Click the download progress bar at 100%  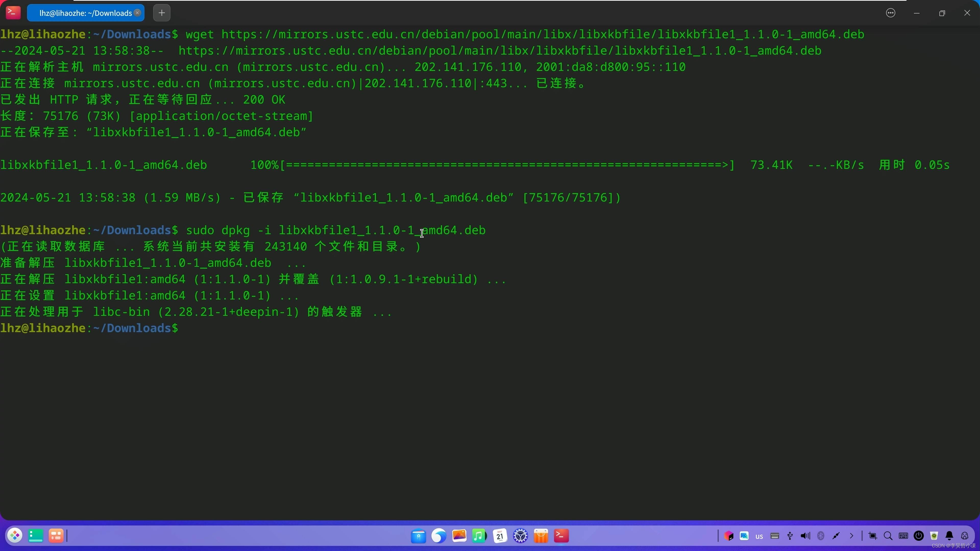507,165
